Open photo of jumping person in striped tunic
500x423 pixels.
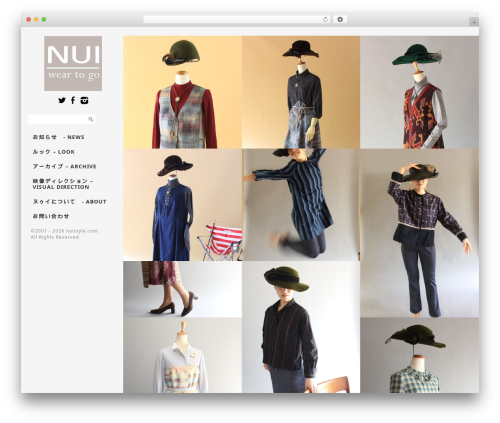(301, 205)
